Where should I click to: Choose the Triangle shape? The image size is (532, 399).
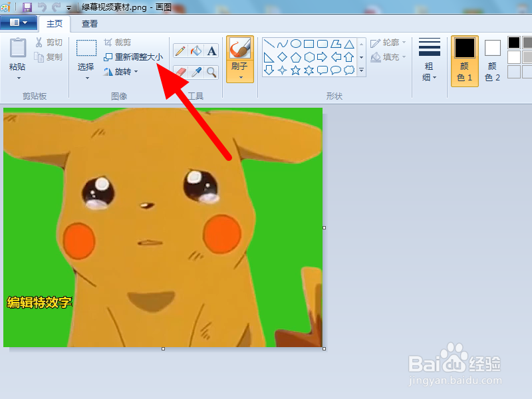348,44
